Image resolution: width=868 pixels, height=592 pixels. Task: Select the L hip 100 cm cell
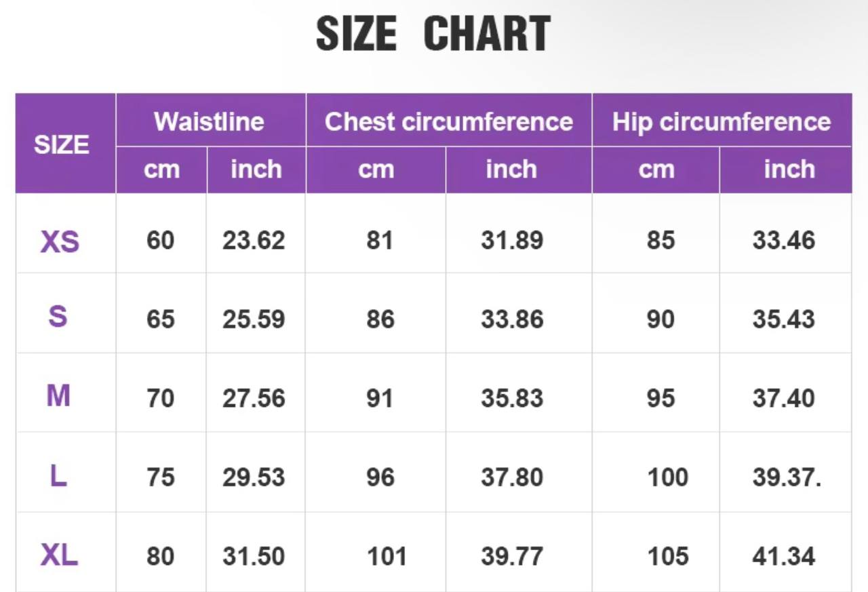[x=667, y=477]
